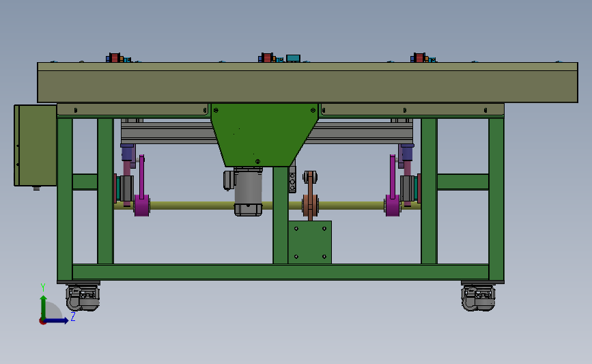Select the right red clamp on tabletop
The width and height of the screenshot is (592, 364).
419,58
